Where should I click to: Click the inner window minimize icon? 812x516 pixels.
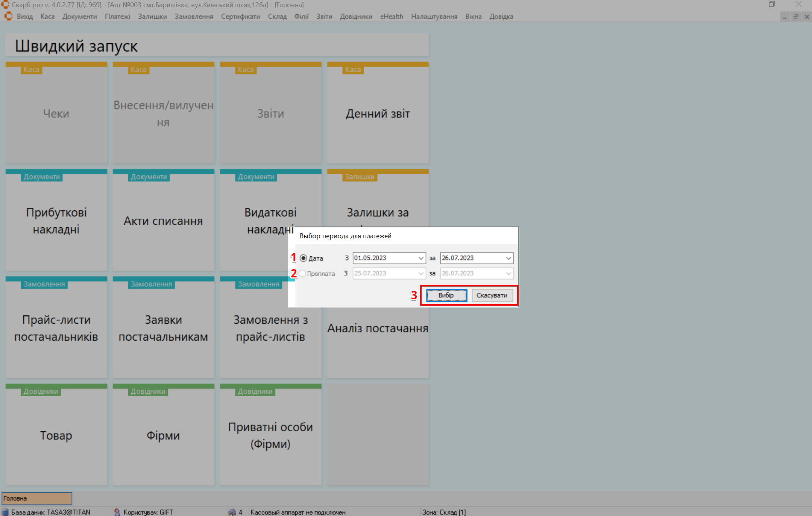tap(785, 17)
